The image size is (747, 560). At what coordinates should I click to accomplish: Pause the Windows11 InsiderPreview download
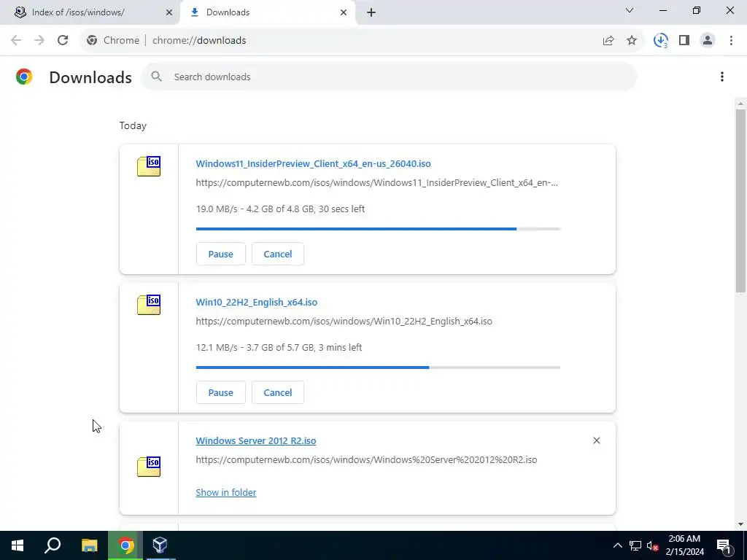click(220, 254)
